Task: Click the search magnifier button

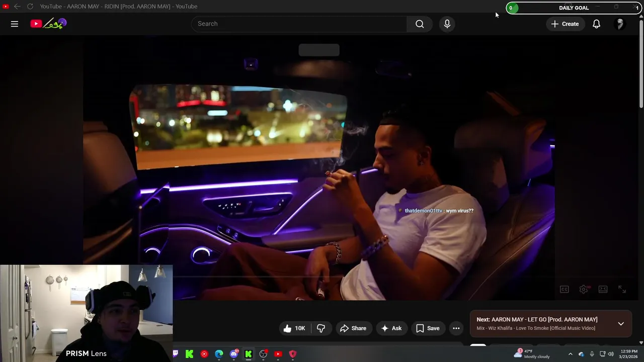Action: point(420,24)
